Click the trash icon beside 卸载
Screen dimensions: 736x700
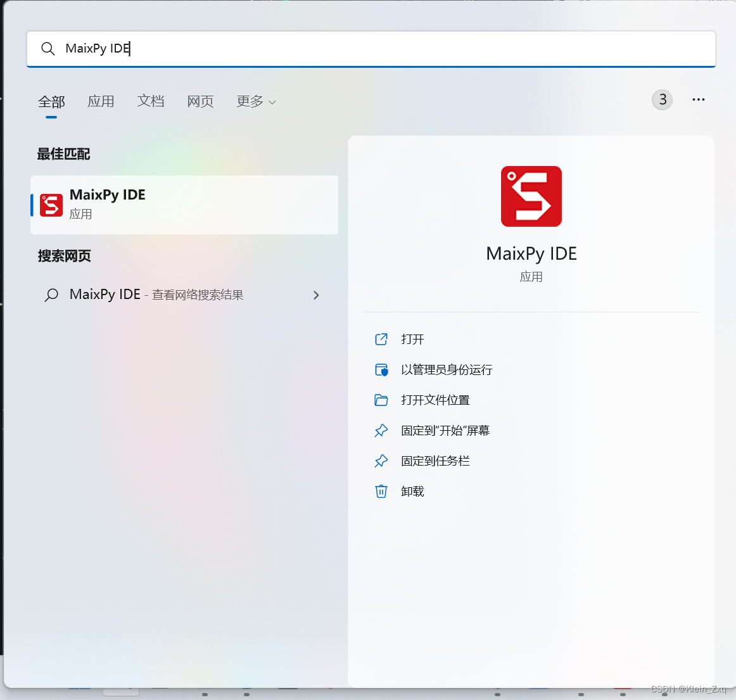tap(381, 491)
